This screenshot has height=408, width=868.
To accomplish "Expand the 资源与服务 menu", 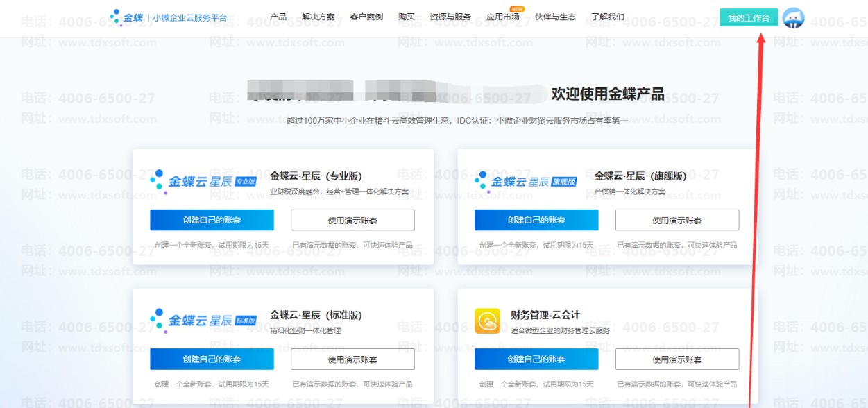I will point(450,17).
